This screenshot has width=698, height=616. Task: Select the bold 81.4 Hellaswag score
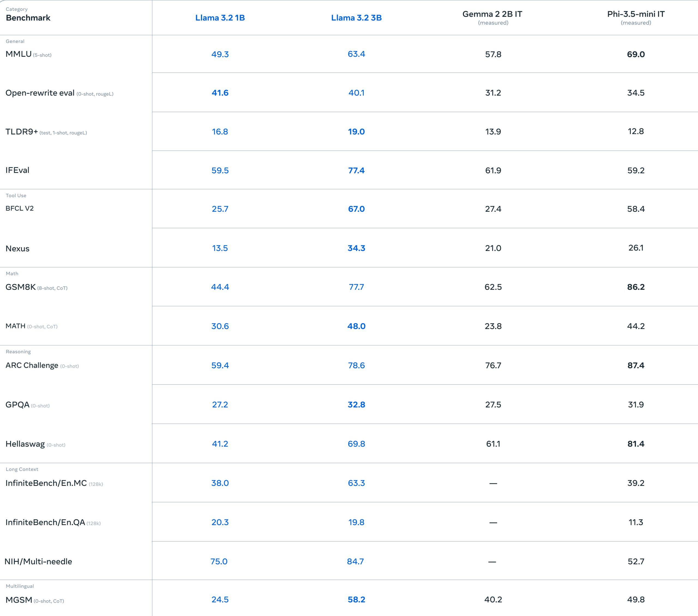click(x=636, y=444)
